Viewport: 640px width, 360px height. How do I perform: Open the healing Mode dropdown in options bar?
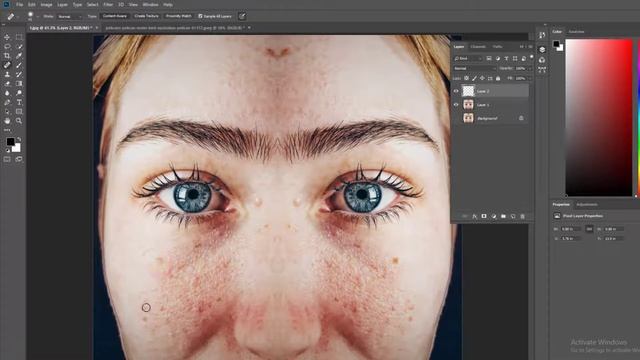point(69,17)
